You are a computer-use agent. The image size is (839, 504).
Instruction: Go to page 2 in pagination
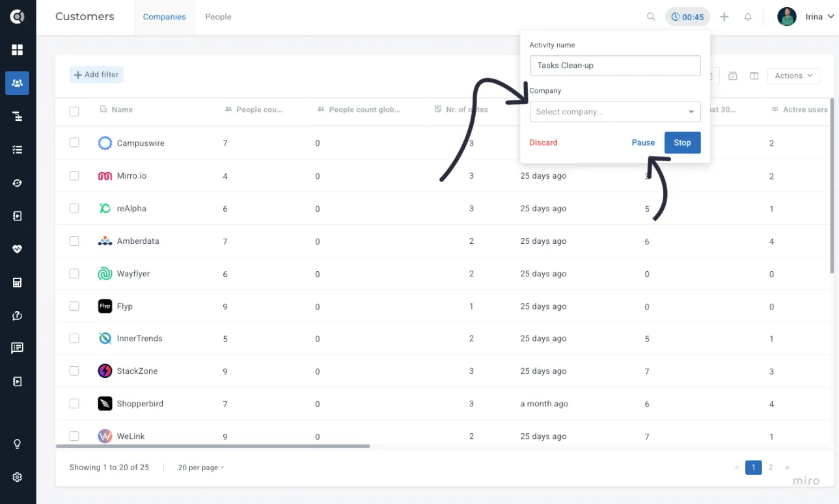point(771,468)
